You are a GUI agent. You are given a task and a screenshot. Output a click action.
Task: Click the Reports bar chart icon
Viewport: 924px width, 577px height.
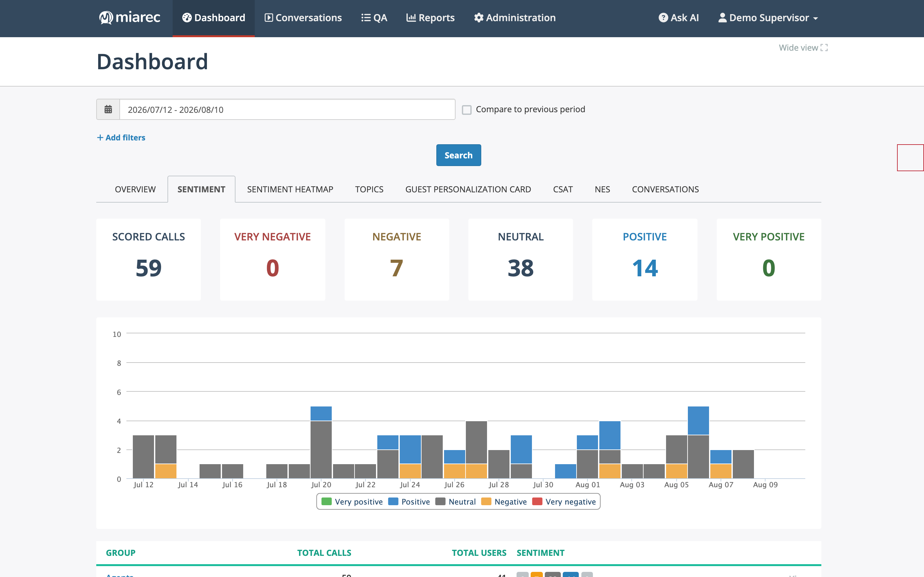(411, 18)
